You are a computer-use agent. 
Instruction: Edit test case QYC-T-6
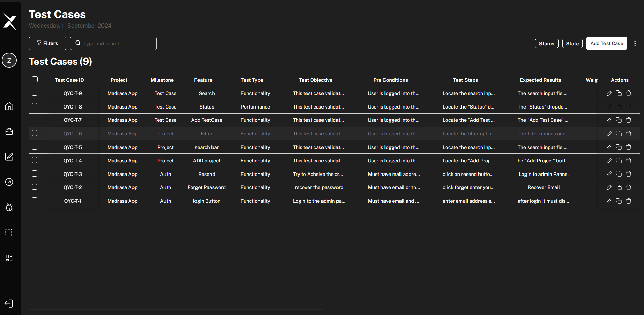tap(609, 134)
